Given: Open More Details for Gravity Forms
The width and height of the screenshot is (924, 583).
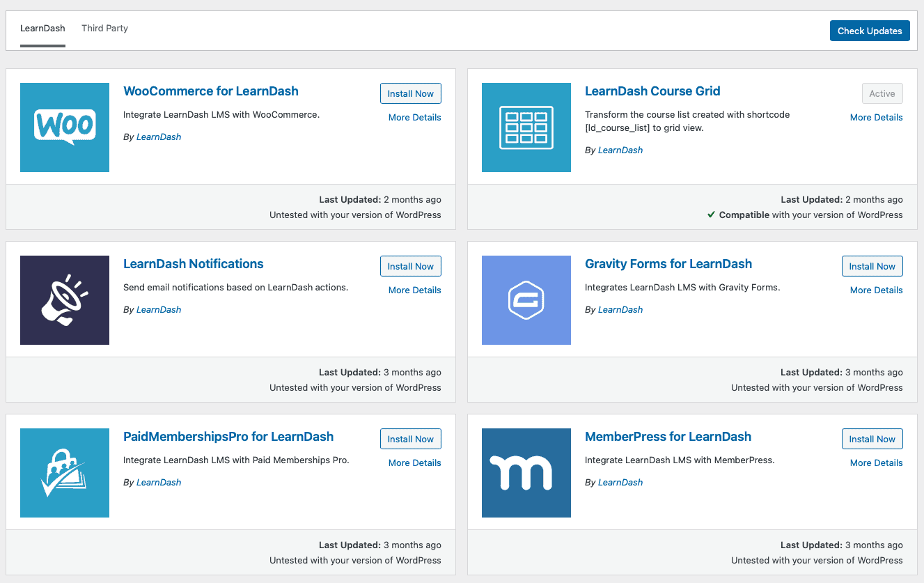Looking at the screenshot, I should [877, 290].
